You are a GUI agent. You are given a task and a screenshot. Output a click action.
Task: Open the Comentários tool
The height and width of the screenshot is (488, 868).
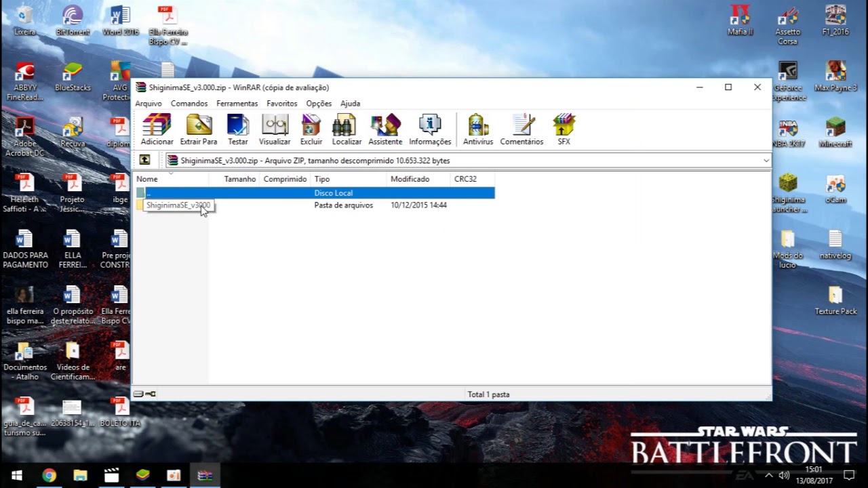tap(521, 129)
